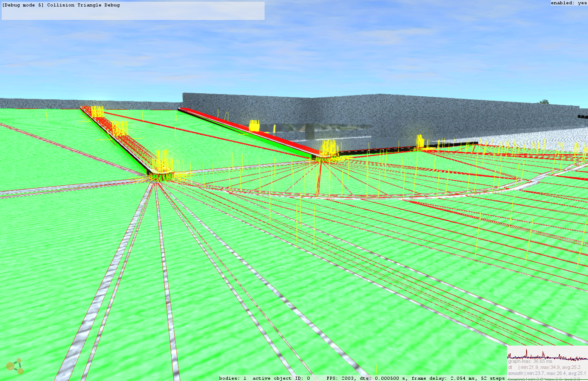This screenshot has width=588, height=381.
Task: Click the smooth min/max/avg statistics line
Action: point(547,373)
